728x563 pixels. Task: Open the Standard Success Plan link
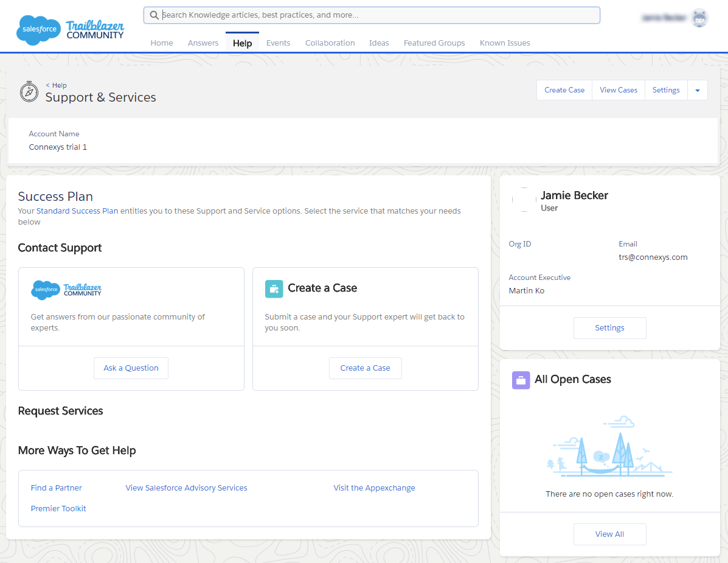click(77, 211)
